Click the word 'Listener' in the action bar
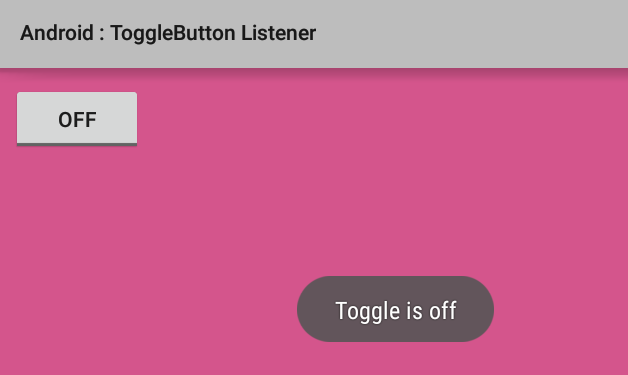 pyautogui.click(x=278, y=33)
